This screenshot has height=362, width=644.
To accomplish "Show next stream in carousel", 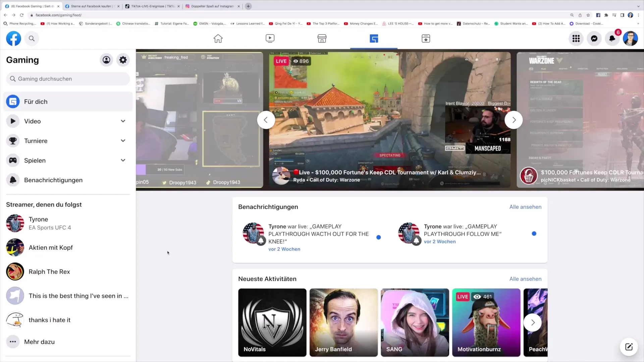I will tap(514, 120).
